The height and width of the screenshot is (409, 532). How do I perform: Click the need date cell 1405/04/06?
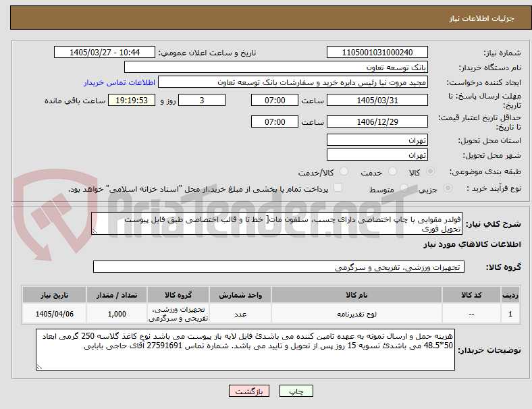54,314
